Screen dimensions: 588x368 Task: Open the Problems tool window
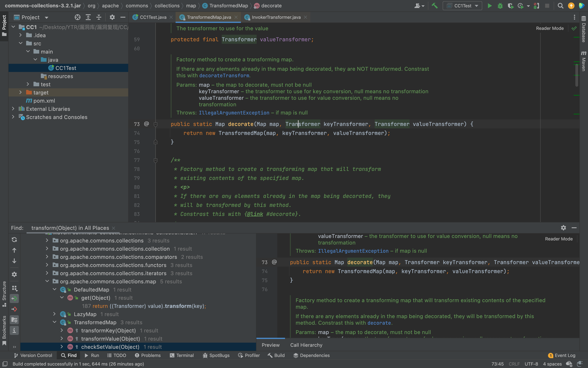(x=148, y=355)
